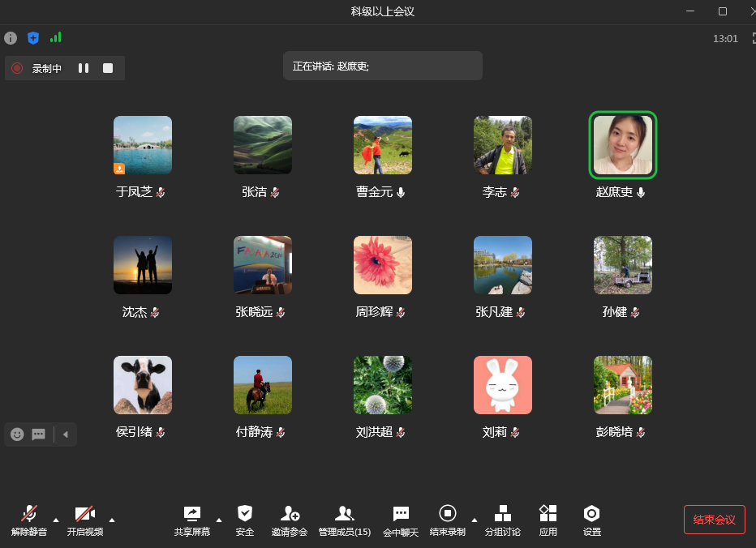The image size is (756, 548).
Task: Pause the recording in 录制中 bar
Action: click(x=84, y=68)
